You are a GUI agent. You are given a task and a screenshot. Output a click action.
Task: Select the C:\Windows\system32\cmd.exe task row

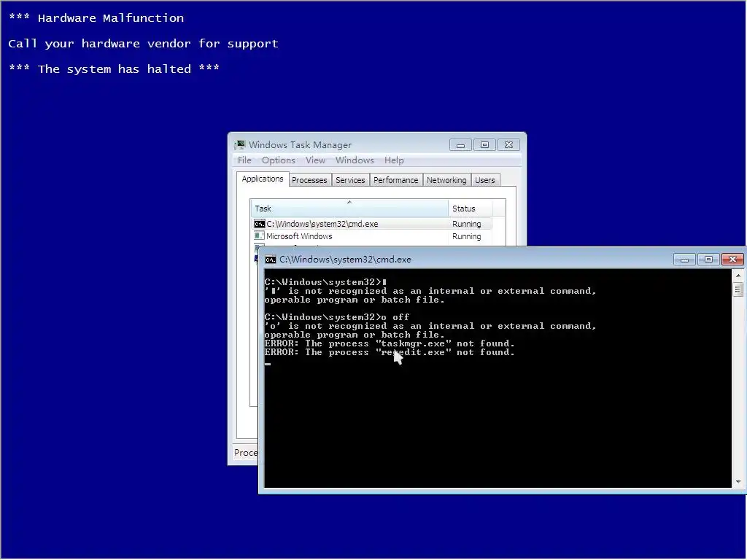[x=371, y=224]
